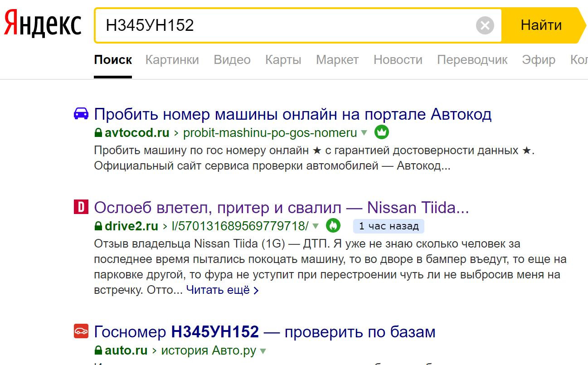Select the Эфир tab
The height and width of the screenshot is (365, 588).
pyautogui.click(x=539, y=60)
